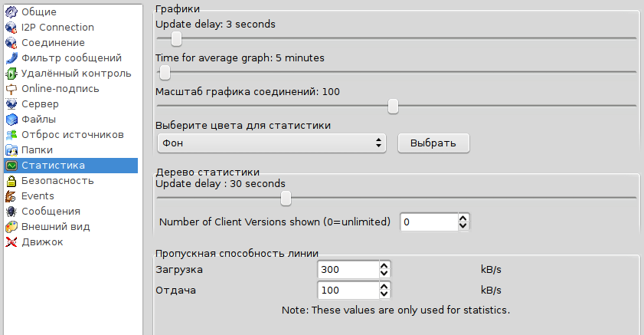Screen dimensions: 644x335
Task: Open the Фон statistics color dropdown
Action: point(272,143)
